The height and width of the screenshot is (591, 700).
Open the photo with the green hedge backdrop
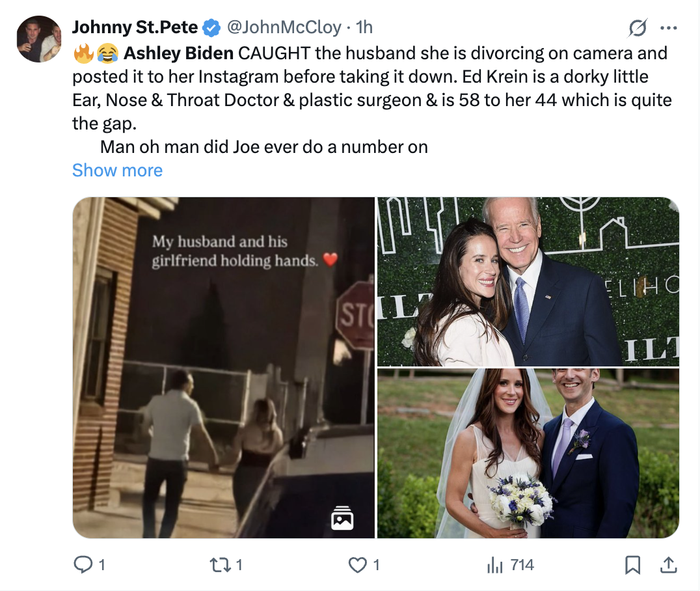coord(528,281)
